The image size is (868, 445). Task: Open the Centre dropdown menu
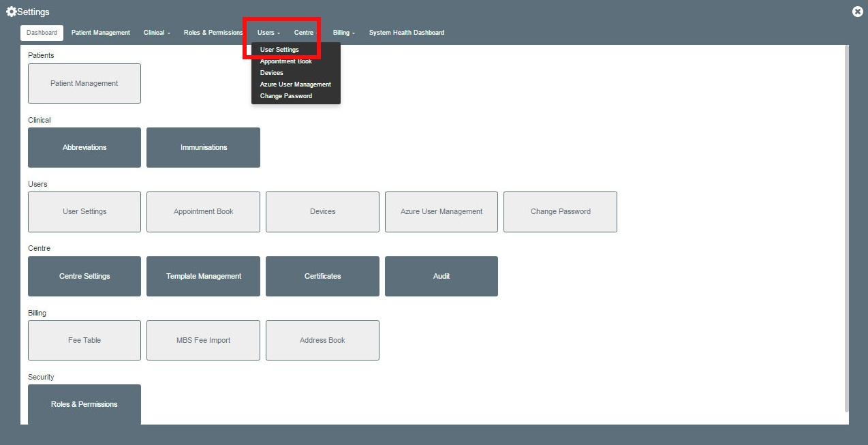pos(305,32)
